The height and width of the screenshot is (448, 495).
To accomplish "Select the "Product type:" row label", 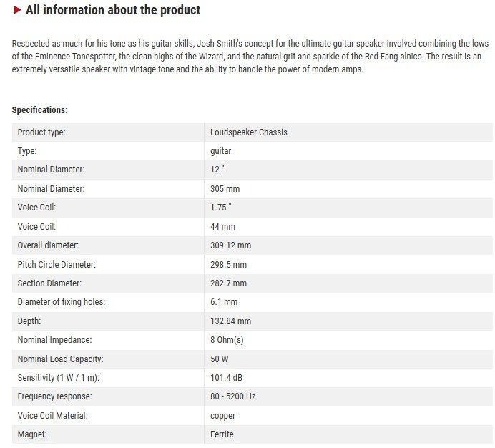I will point(41,132).
